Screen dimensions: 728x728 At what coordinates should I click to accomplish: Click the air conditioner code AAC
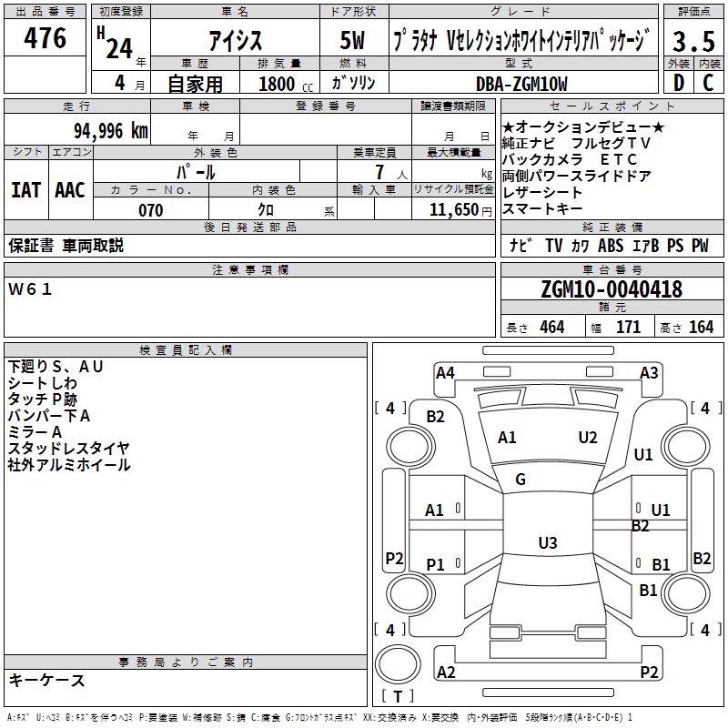coord(70,190)
